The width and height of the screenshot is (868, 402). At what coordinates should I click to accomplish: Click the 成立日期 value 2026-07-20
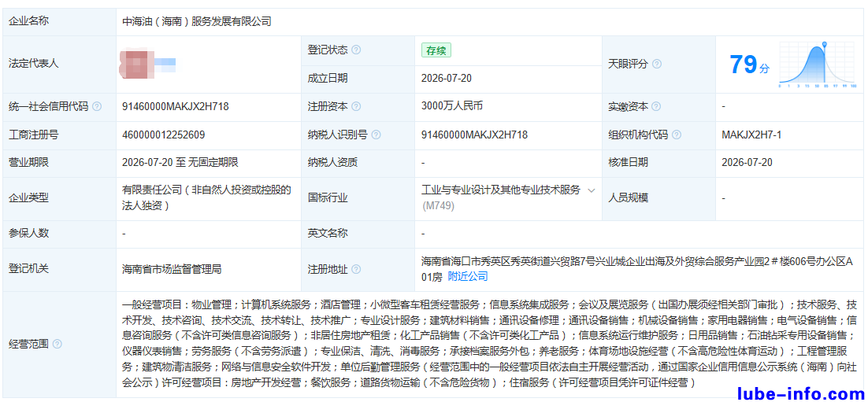click(446, 79)
